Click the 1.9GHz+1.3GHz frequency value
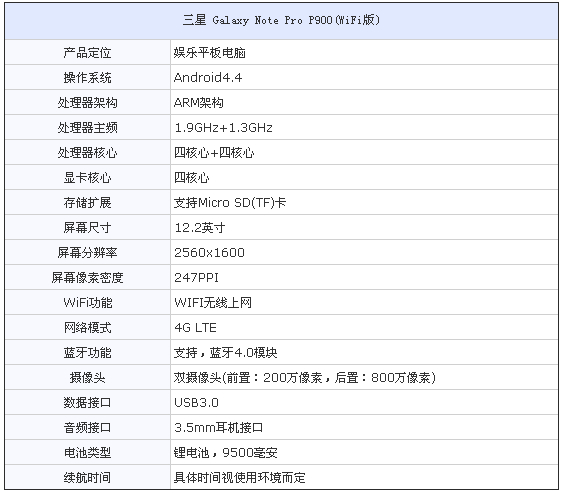The height and width of the screenshot is (494, 562). [x=223, y=128]
